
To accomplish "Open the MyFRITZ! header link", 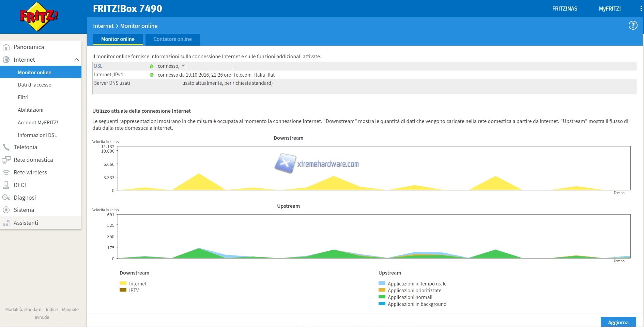I will coord(610,9).
